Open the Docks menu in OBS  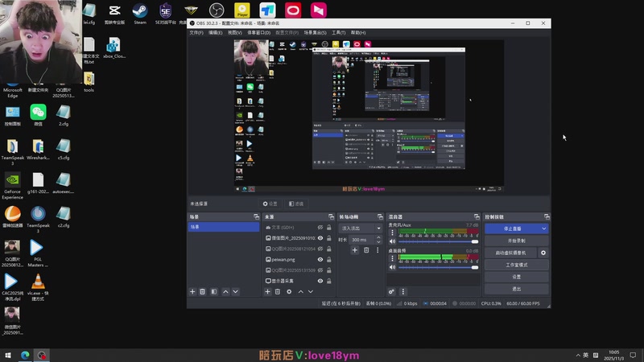coord(258,33)
